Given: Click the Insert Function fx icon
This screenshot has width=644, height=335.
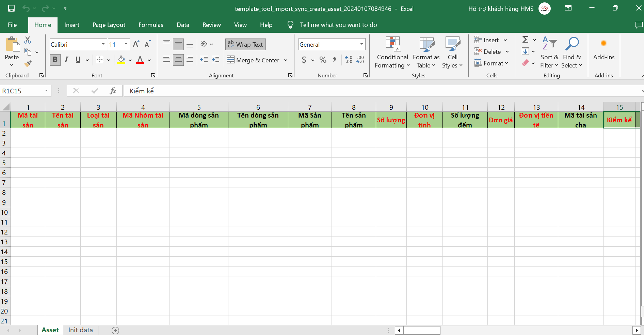Looking at the screenshot, I should point(113,91).
